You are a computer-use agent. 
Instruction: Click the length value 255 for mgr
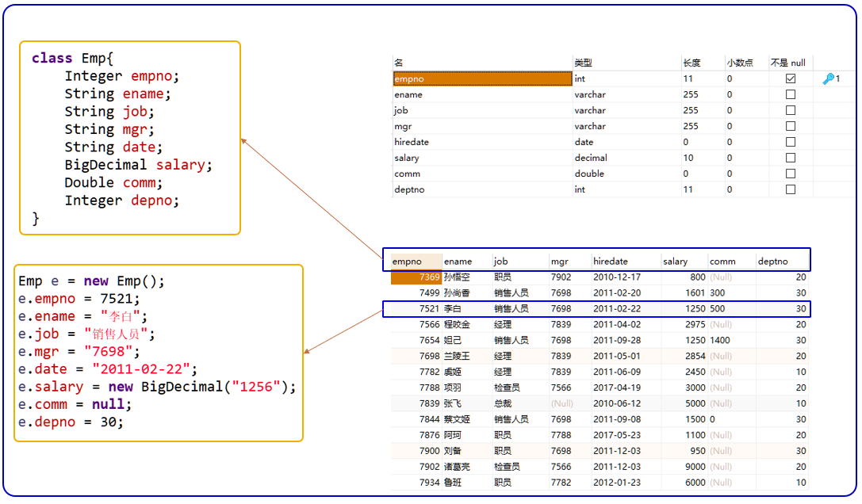coord(691,126)
